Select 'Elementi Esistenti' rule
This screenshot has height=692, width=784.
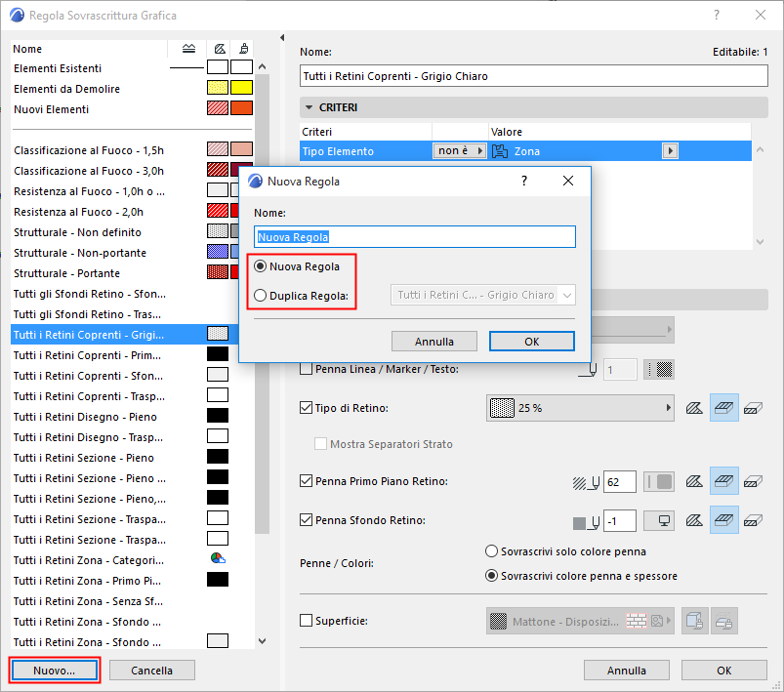(58, 68)
